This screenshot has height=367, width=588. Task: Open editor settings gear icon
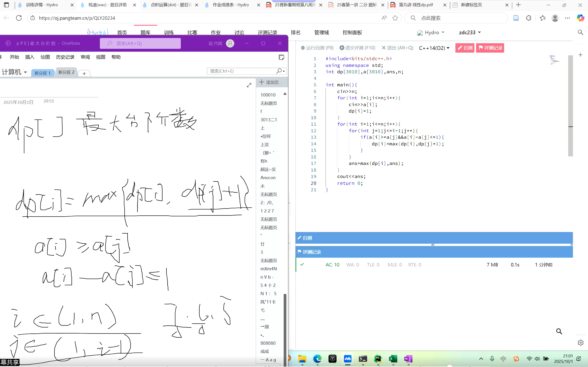tap(580, 343)
